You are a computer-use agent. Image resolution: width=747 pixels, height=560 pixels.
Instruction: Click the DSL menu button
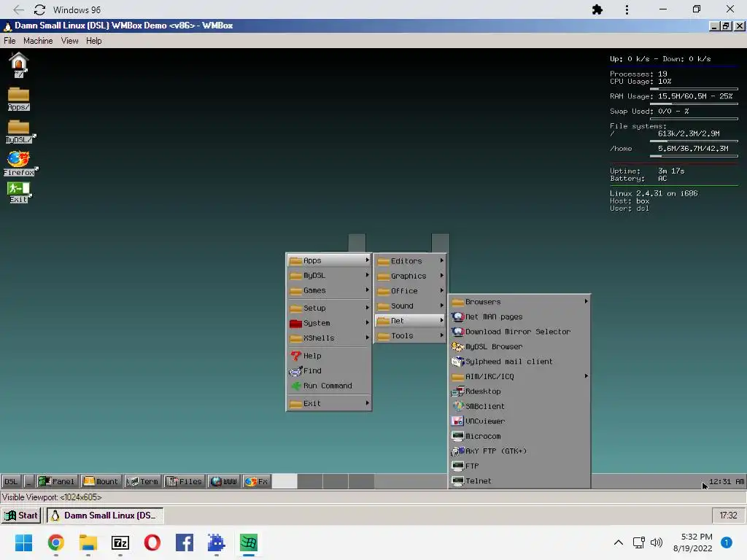tap(11, 481)
